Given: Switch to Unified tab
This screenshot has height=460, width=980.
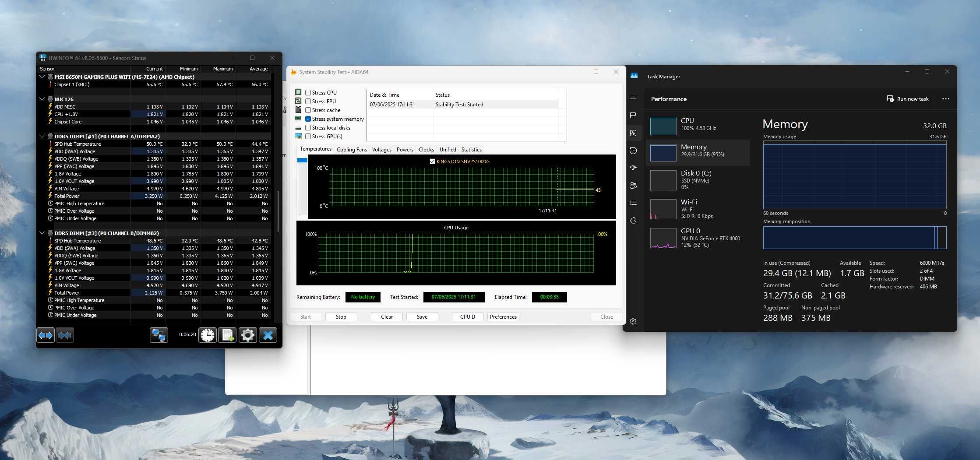Looking at the screenshot, I should [448, 150].
